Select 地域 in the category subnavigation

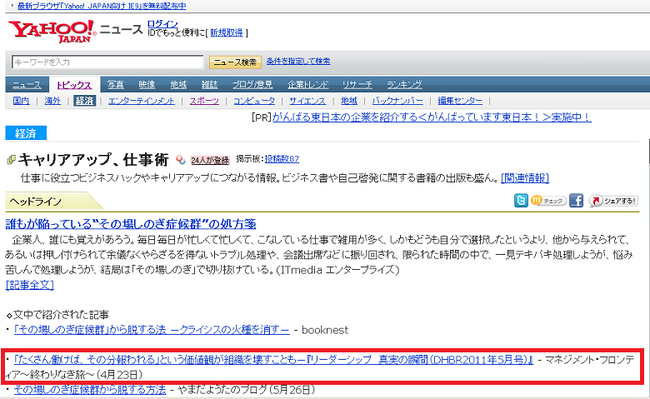pos(349,101)
